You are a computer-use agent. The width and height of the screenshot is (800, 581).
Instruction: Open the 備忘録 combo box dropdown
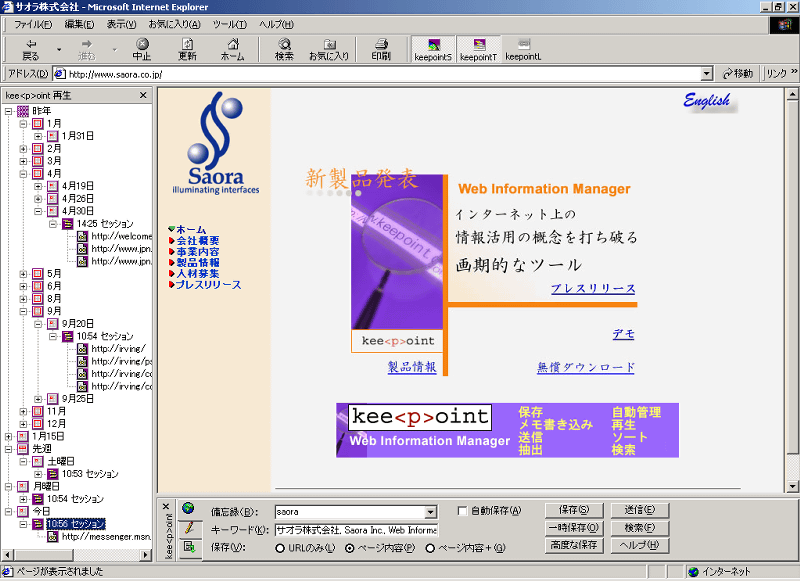431,512
